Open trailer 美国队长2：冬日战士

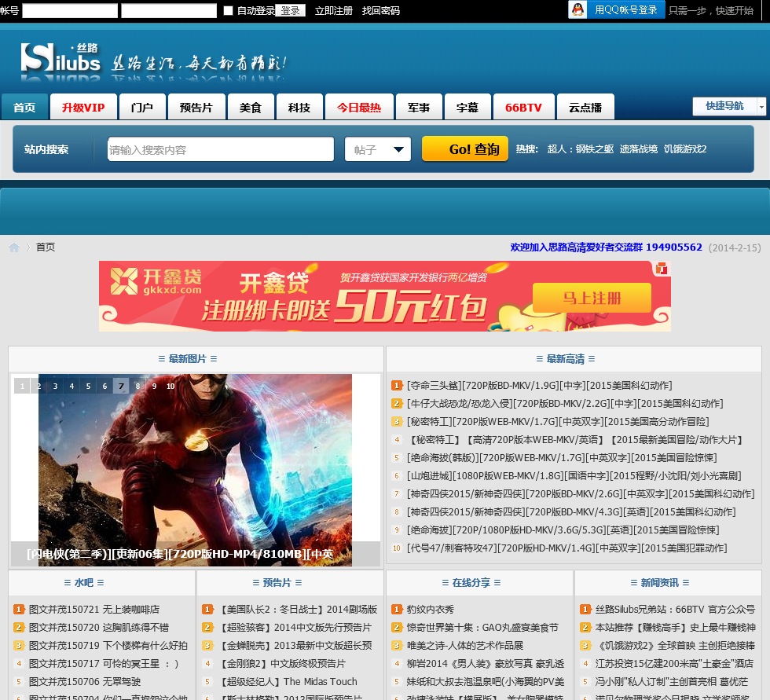click(x=298, y=609)
